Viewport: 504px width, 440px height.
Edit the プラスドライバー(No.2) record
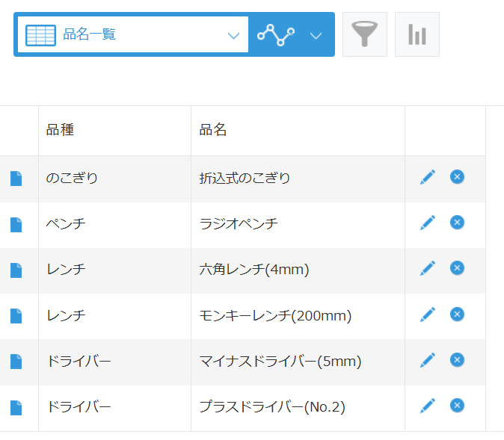tap(428, 406)
